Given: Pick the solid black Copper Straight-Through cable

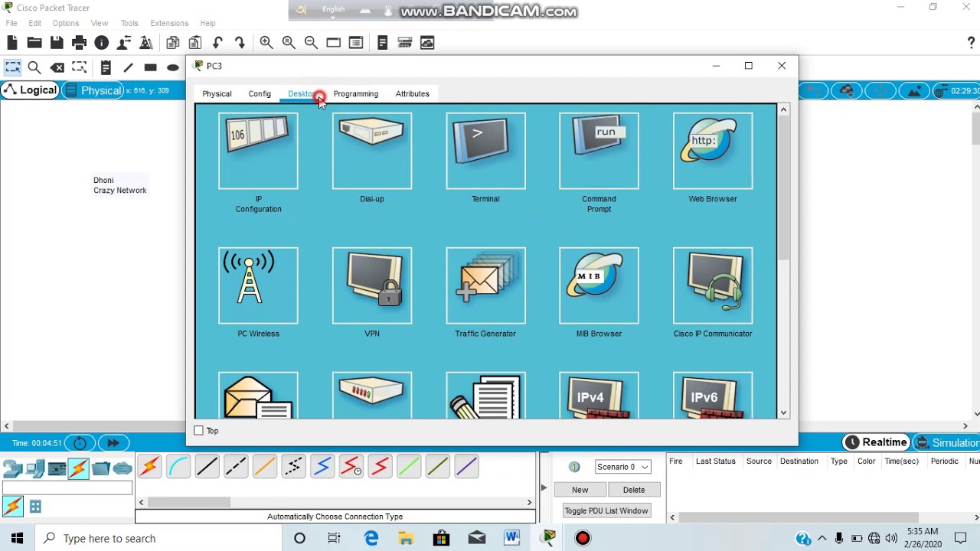Looking at the screenshot, I should pos(207,466).
